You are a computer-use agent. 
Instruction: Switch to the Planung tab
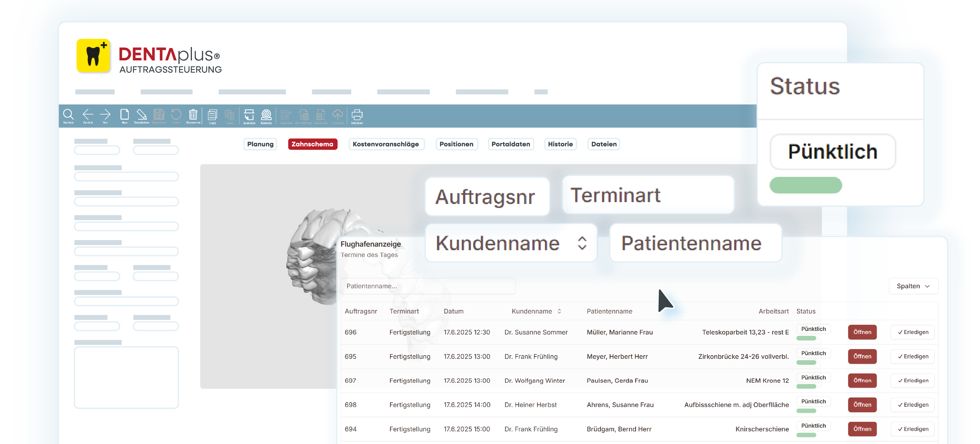coord(260,144)
